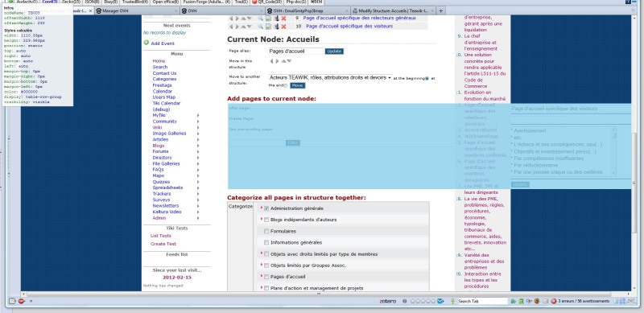Move current node down in structure
The image size is (644, 313).
pos(289,61)
